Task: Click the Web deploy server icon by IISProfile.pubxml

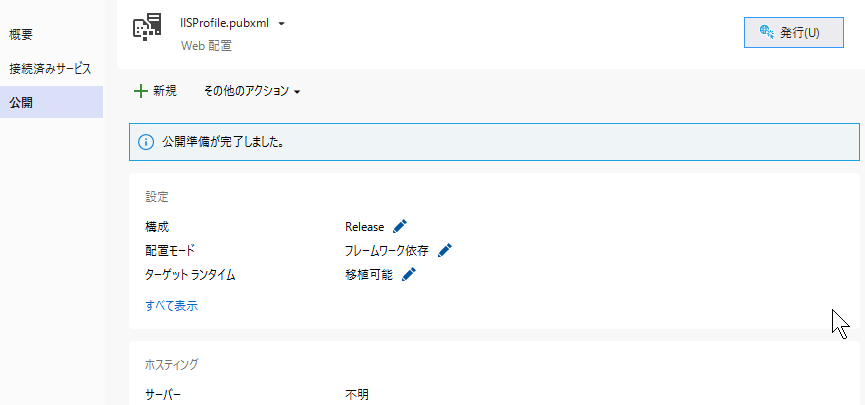Action: [147, 28]
